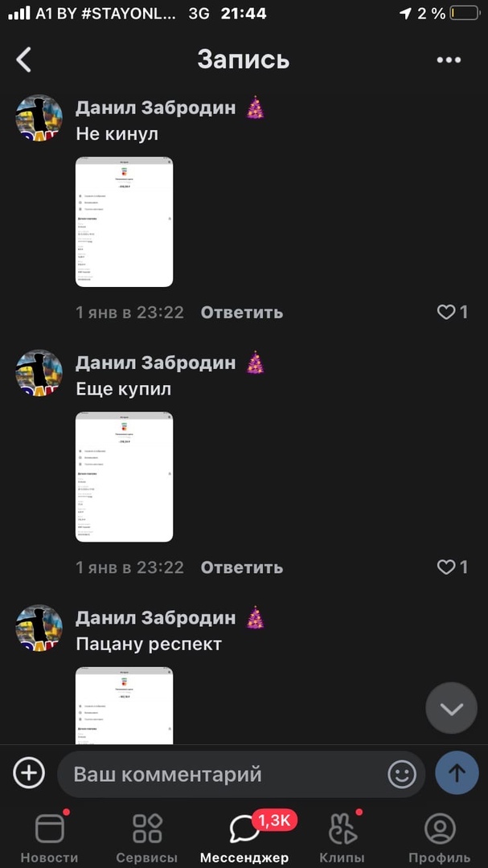Open the receipt image under "Пацану респект"
This screenshot has width=488, height=868.
124,706
